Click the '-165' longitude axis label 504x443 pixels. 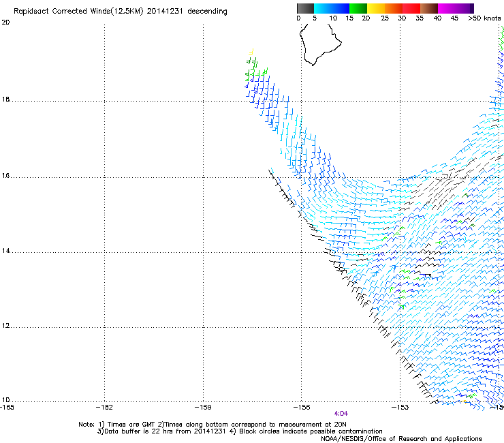(x=7, y=408)
